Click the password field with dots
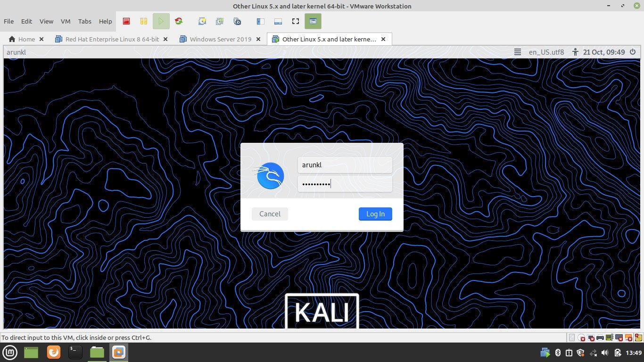644x362 pixels. (x=345, y=184)
